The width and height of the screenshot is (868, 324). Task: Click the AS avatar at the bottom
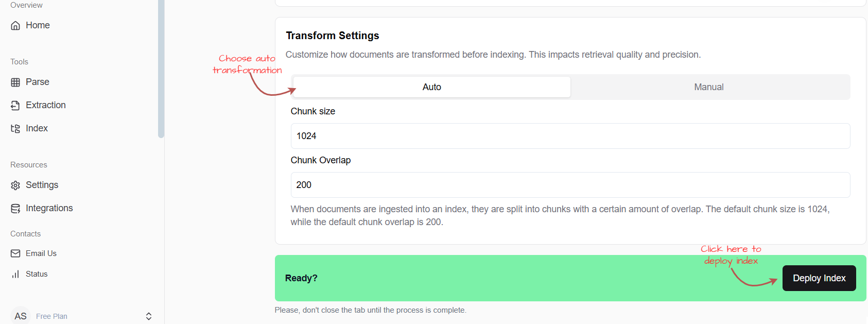tap(20, 316)
